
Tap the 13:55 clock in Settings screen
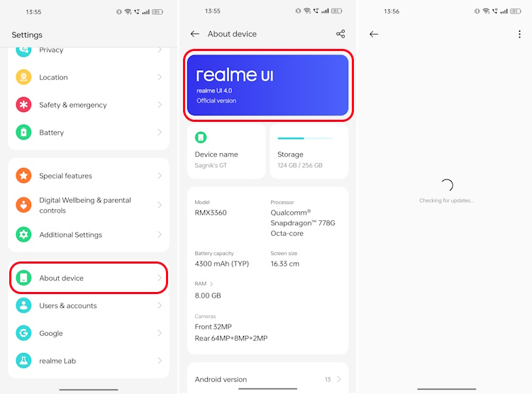click(33, 12)
